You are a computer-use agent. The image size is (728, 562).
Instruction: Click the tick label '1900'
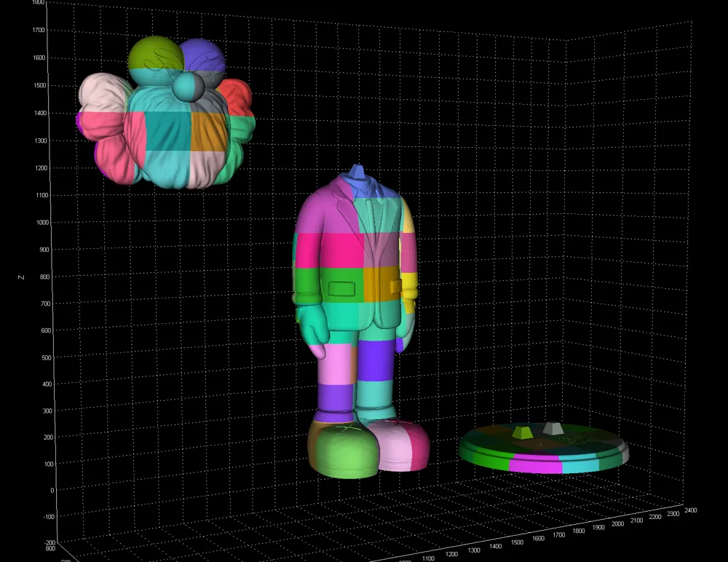point(598,527)
